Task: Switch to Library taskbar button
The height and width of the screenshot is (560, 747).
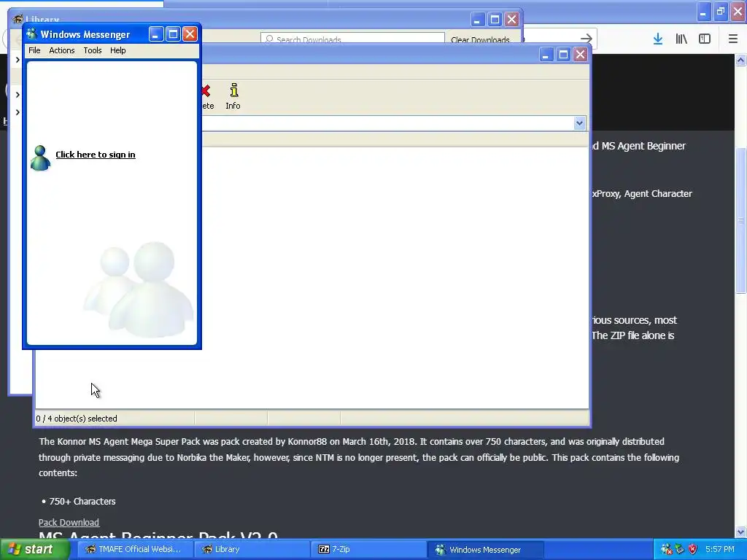Action: point(252,550)
